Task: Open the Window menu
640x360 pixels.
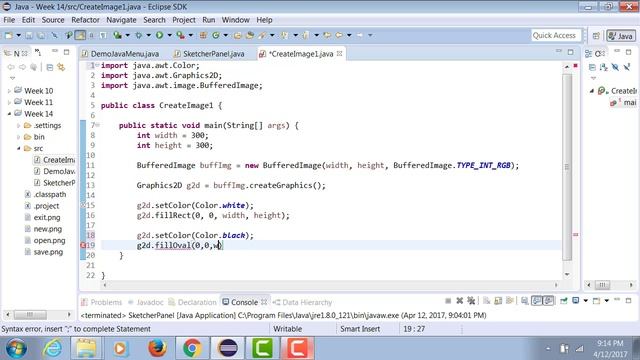Action: [236, 20]
